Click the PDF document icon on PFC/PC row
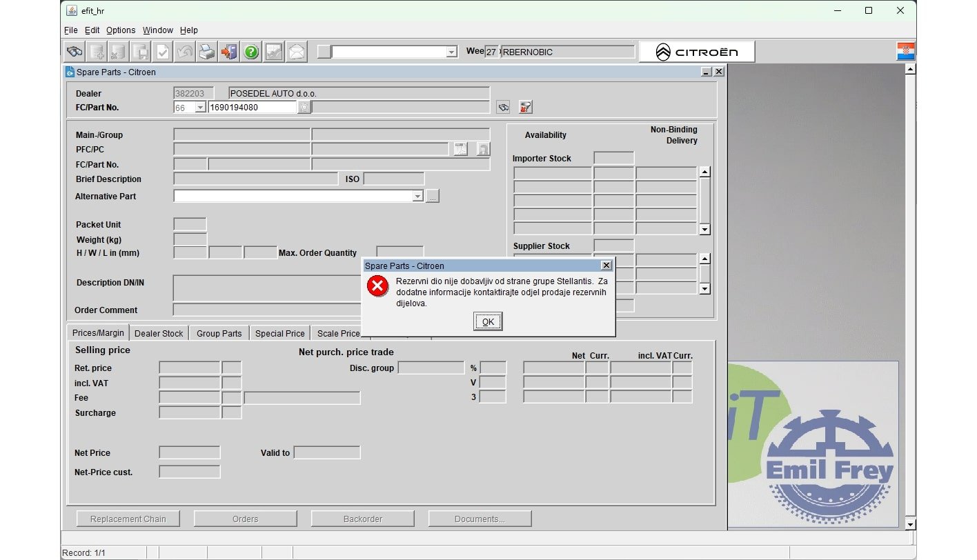The width and height of the screenshot is (977, 560). click(x=461, y=149)
